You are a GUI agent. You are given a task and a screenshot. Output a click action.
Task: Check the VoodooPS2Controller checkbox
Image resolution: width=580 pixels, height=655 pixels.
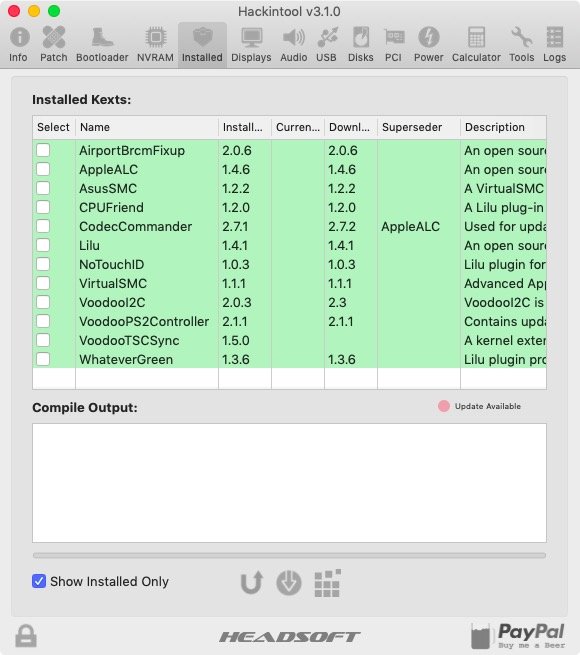click(43, 321)
